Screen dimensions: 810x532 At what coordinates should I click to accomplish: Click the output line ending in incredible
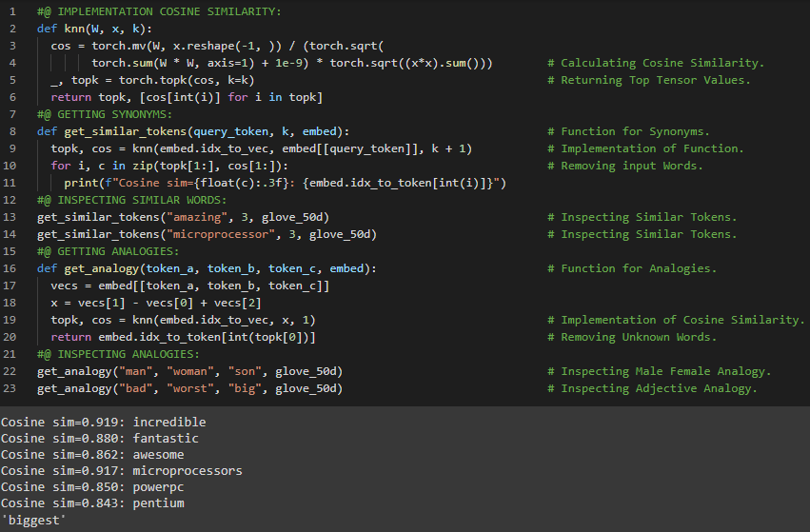pos(103,422)
